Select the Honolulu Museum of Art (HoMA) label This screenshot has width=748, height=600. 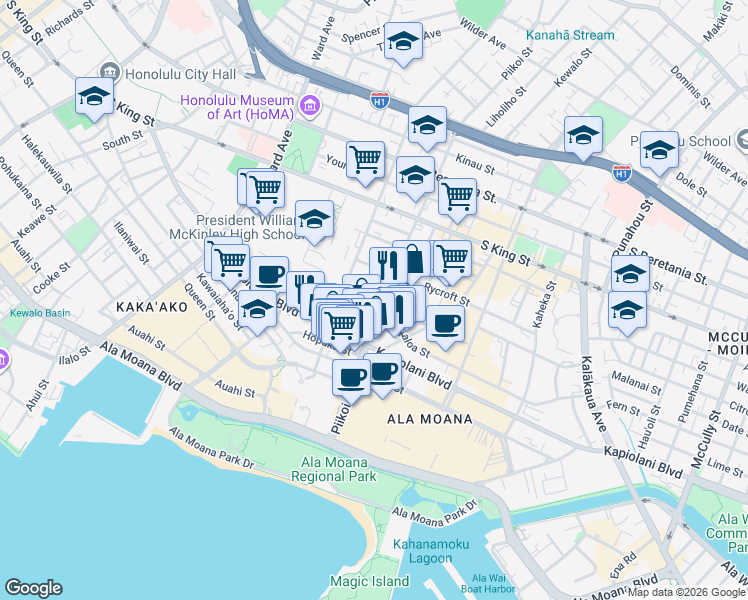point(237,107)
